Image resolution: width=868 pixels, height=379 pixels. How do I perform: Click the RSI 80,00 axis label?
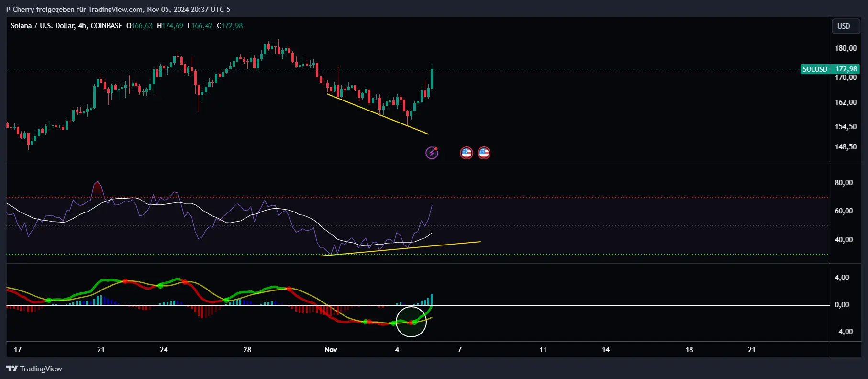coord(844,183)
